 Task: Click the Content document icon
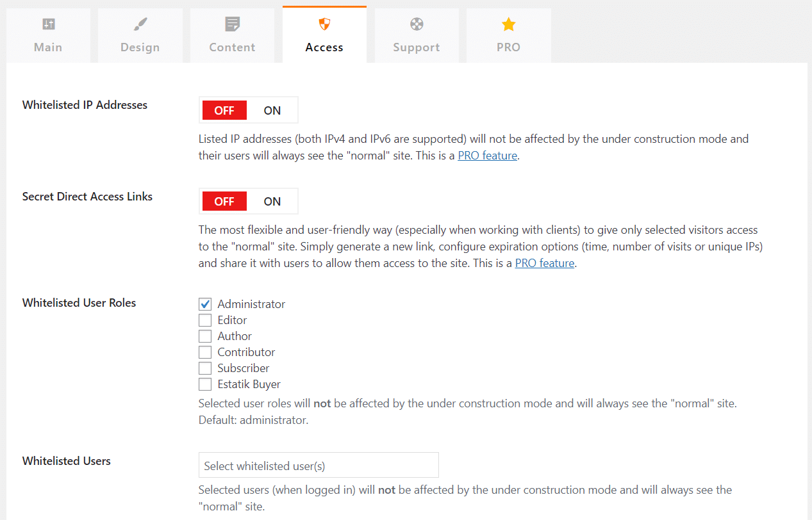(232, 24)
